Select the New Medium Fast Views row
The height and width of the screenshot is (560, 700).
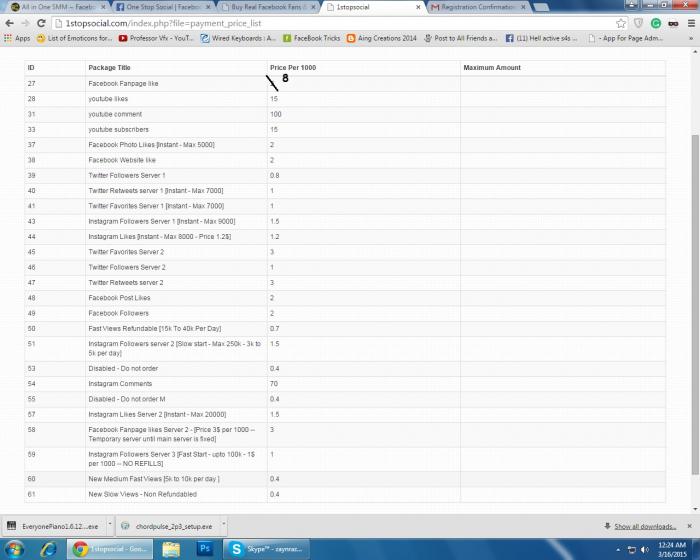click(345, 479)
